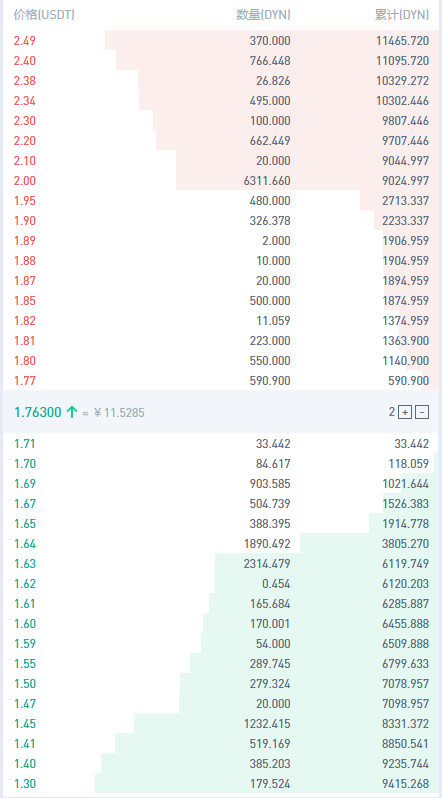Select quantity 6311.660 in sell orders
This screenshot has width=442, height=798.
point(270,181)
